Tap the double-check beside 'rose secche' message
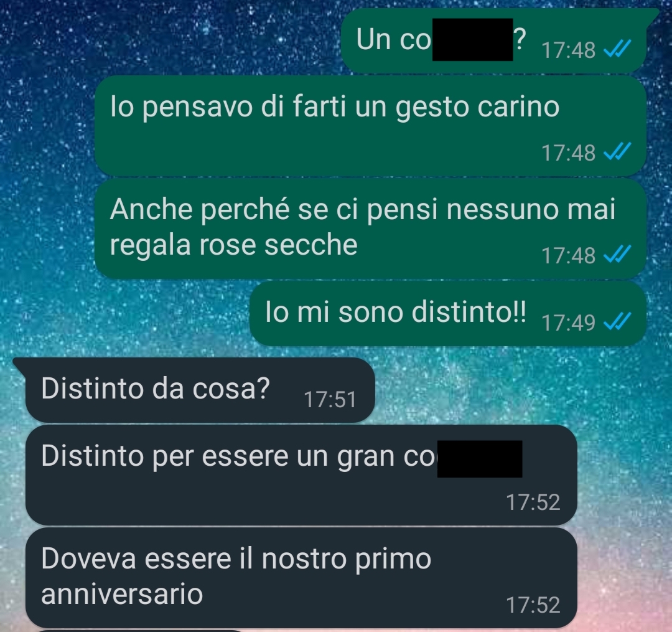This screenshot has width=672, height=632. tap(617, 254)
